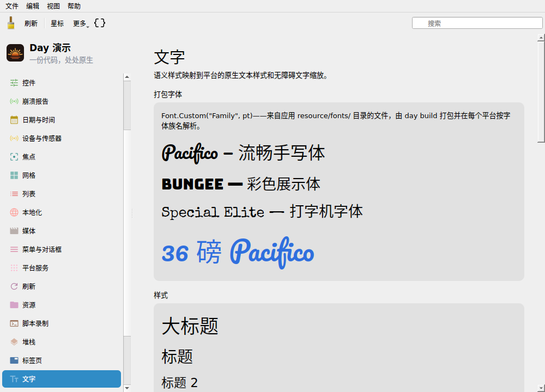Open the 资源 sidebar page
The image size is (545, 392).
(62, 305)
